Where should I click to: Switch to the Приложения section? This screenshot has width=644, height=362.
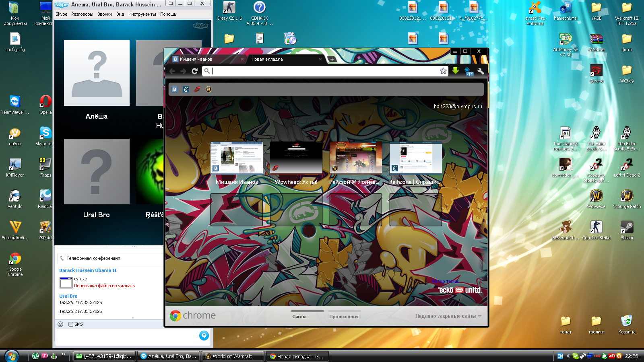point(344,317)
